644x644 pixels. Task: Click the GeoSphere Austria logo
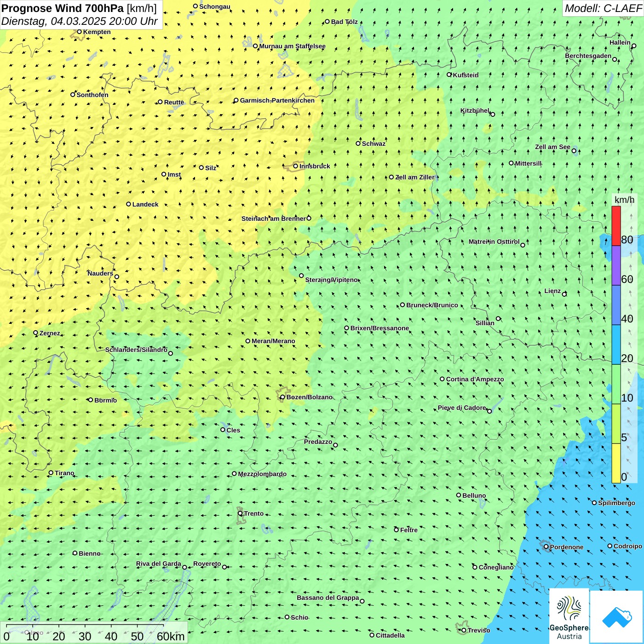(569, 616)
